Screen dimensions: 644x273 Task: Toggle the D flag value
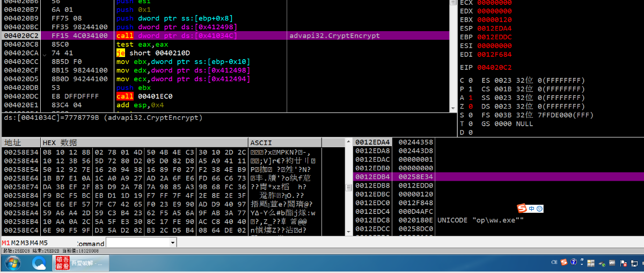coord(471,132)
